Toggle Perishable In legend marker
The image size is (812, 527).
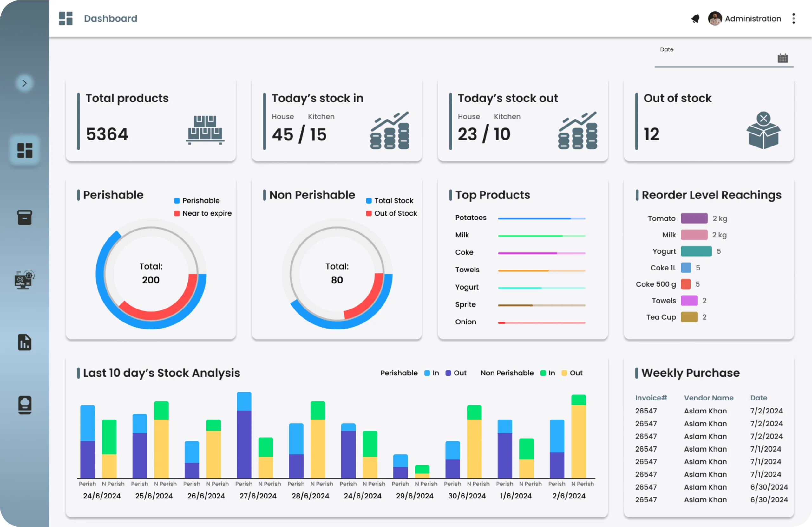click(x=427, y=373)
